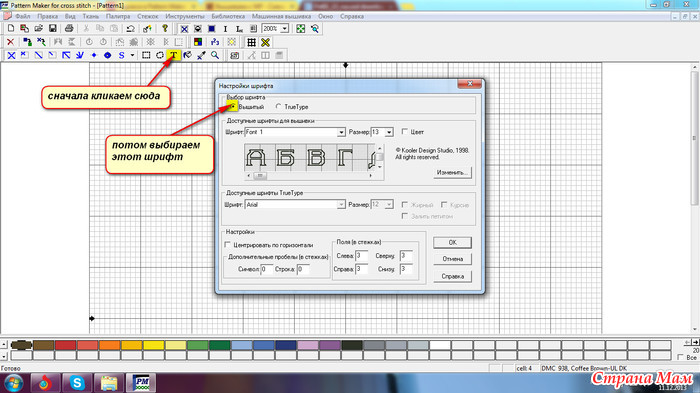Check the Все checkbox beside the palette

coord(680,357)
